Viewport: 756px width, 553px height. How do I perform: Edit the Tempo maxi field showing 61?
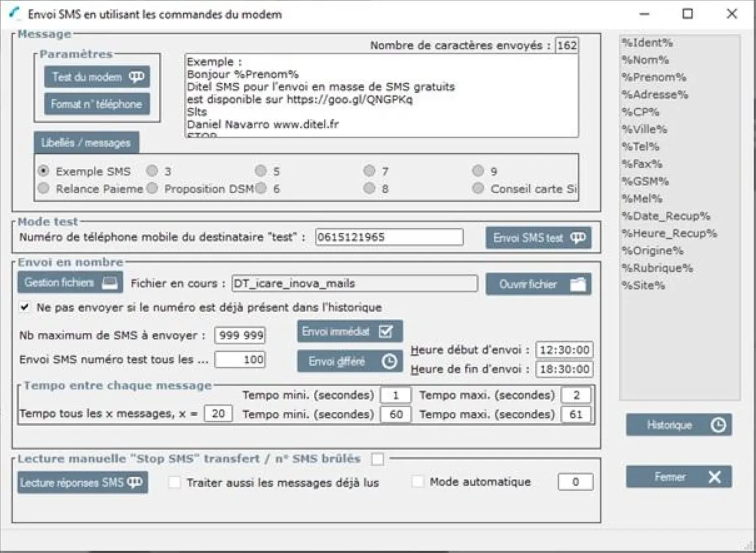(x=576, y=414)
